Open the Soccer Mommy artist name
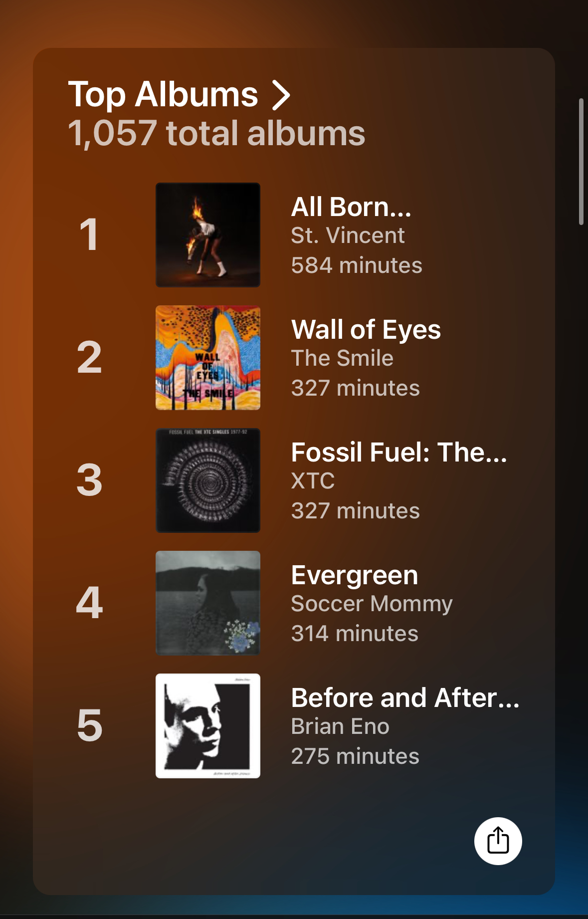 click(372, 604)
